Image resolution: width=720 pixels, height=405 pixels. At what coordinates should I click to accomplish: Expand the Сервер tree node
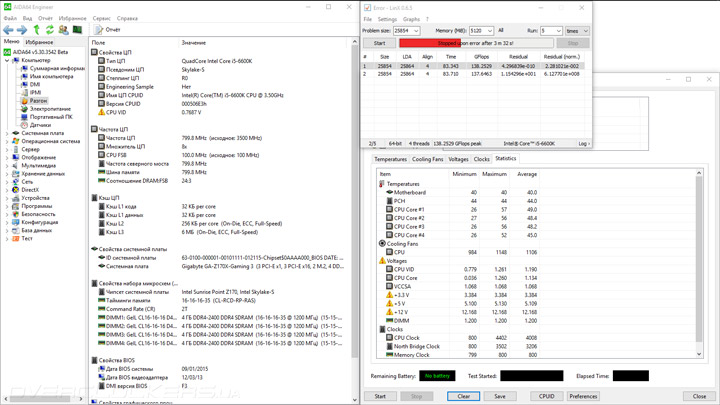click(7, 149)
